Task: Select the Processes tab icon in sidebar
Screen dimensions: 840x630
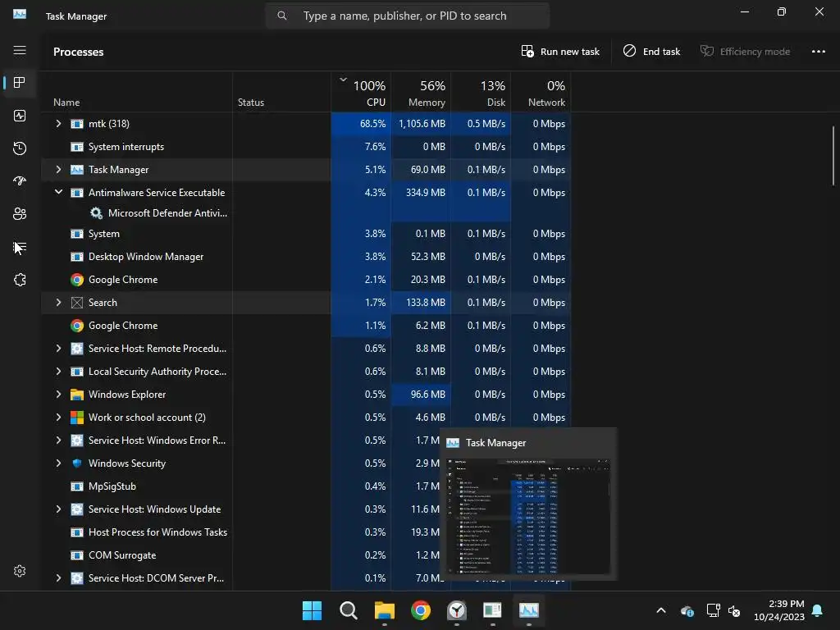Action: [x=20, y=83]
